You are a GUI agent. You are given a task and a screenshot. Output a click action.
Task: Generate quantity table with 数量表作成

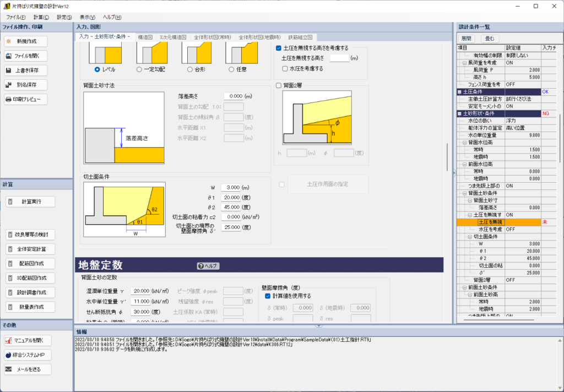[x=30, y=307]
